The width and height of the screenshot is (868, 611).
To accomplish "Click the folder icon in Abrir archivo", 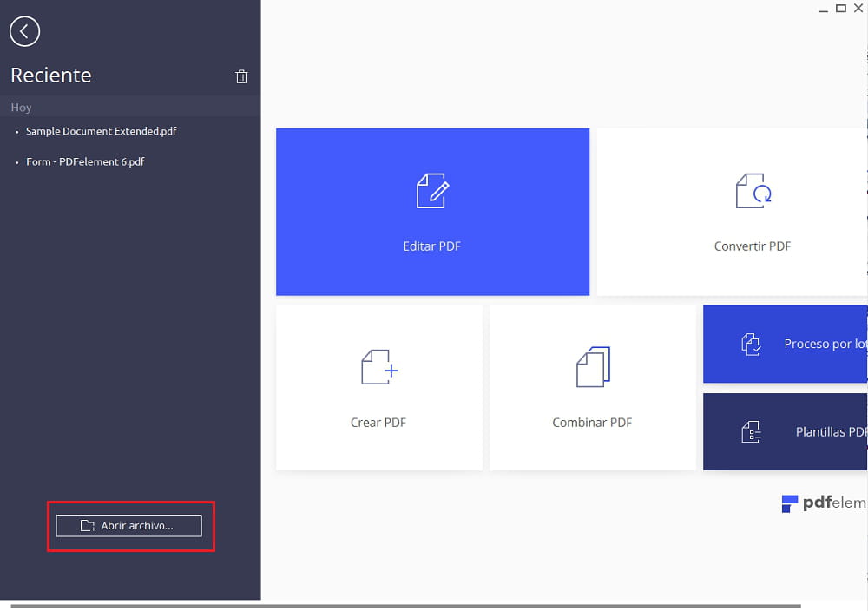I will pyautogui.click(x=88, y=526).
